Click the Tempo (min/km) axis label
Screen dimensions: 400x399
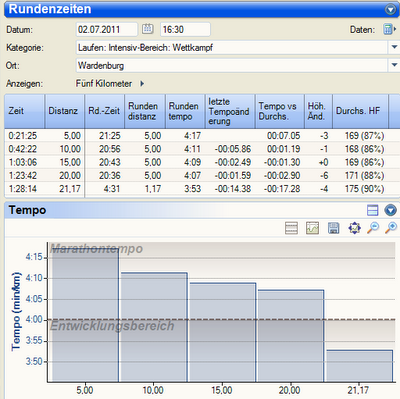tap(16, 312)
